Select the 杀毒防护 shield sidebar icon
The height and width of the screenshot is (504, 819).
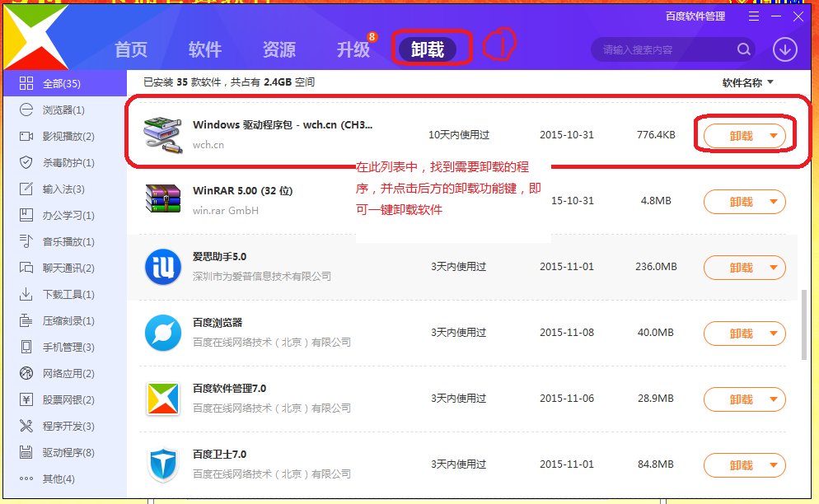coord(26,162)
